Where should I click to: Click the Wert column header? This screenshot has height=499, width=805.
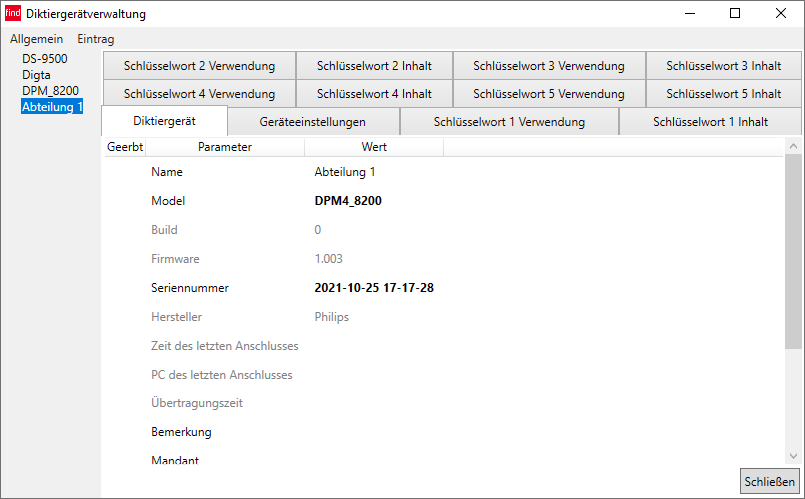[x=374, y=147]
